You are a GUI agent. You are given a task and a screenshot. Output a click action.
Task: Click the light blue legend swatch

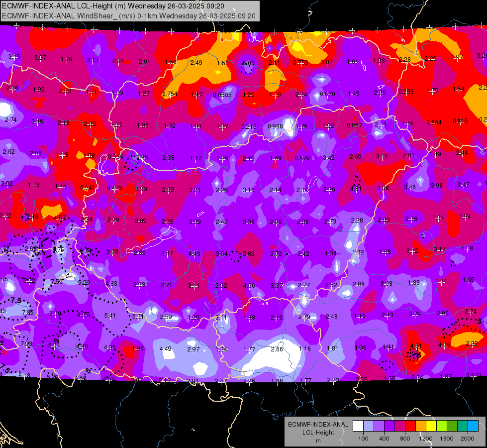(369, 426)
